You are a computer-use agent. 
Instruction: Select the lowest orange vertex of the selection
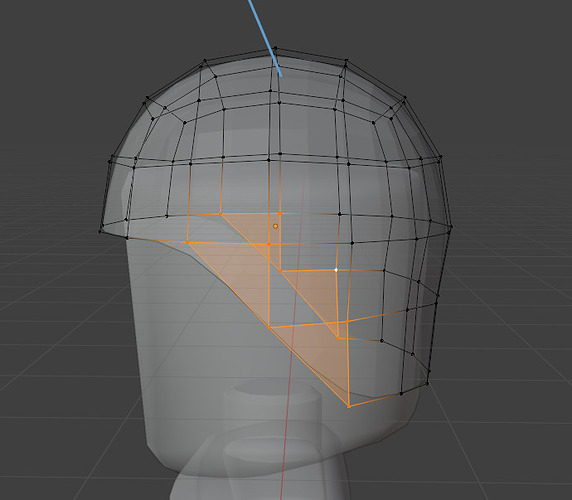(349, 406)
